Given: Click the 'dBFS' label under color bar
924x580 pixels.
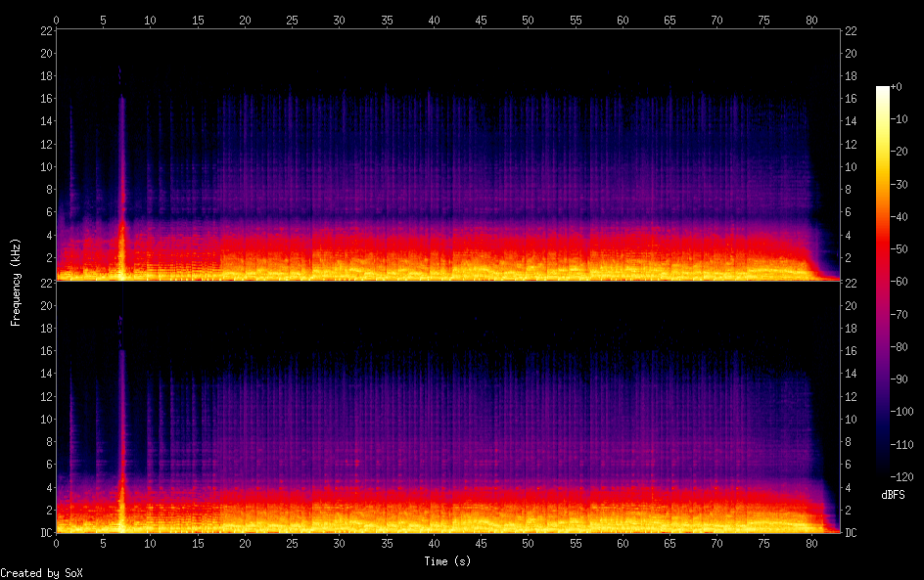Looking at the screenshot, I should tap(893, 496).
